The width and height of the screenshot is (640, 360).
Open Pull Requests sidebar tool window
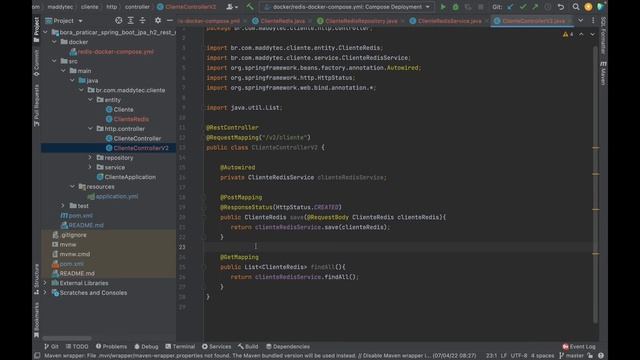36,105
